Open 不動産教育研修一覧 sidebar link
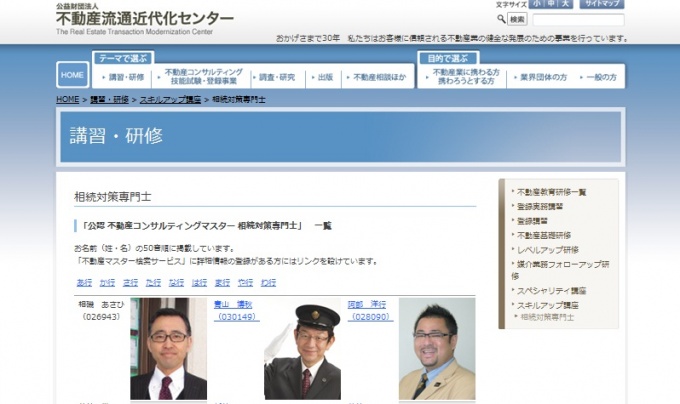This screenshot has height=404, width=680. pos(551,192)
